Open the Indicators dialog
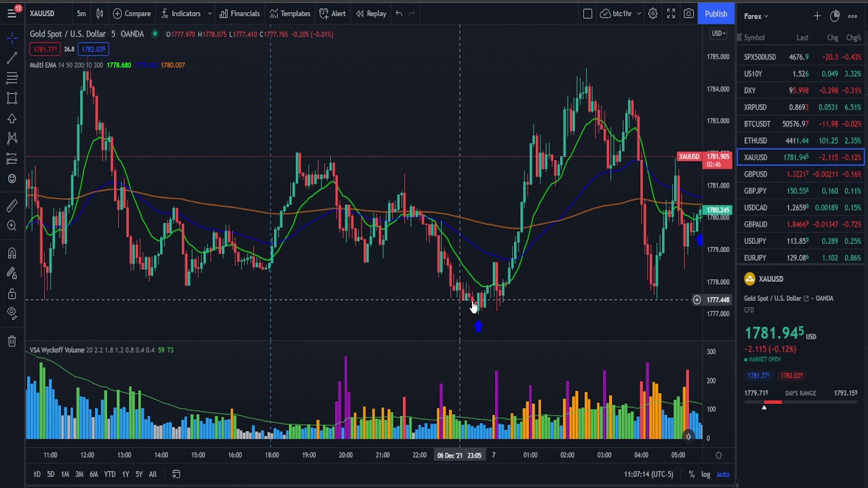The height and width of the screenshot is (488, 868). 180,14
